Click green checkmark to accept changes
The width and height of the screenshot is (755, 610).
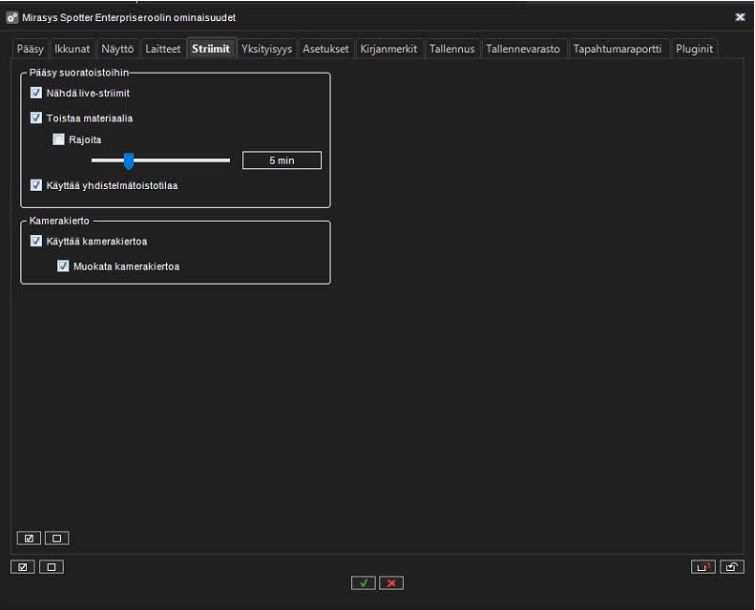[364, 583]
